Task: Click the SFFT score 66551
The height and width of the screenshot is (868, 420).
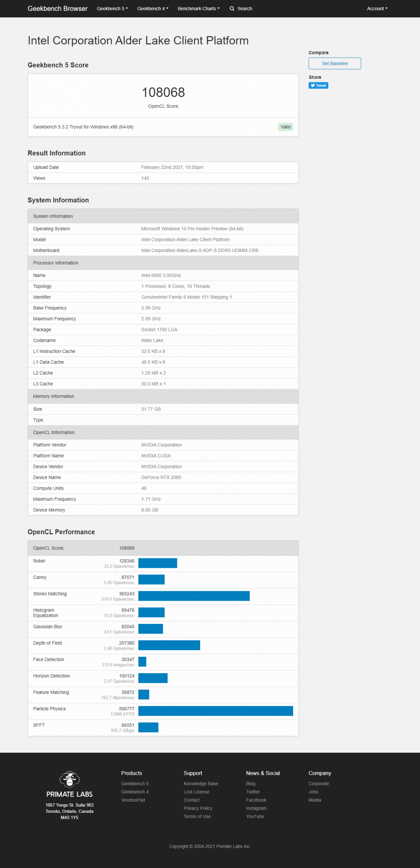Action: pos(128,725)
